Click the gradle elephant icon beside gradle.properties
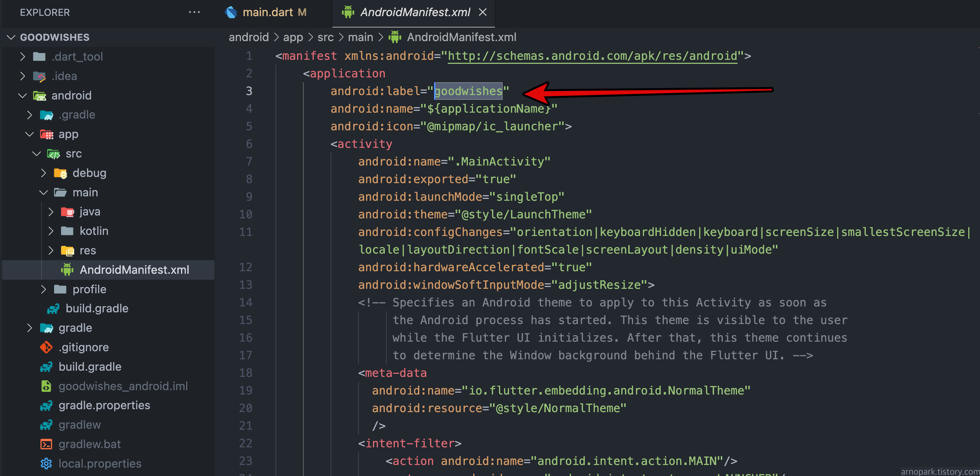This screenshot has height=476, width=980. [x=46, y=405]
